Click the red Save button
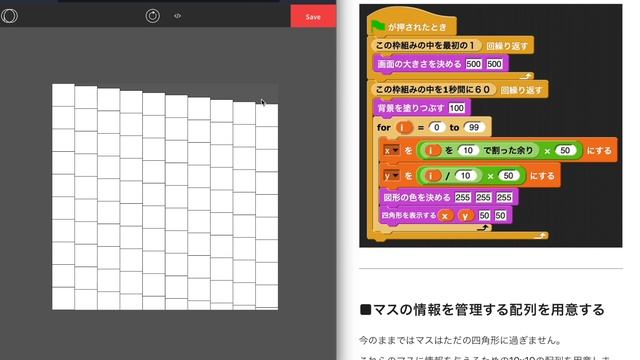640x360 pixels. pyautogui.click(x=313, y=16)
